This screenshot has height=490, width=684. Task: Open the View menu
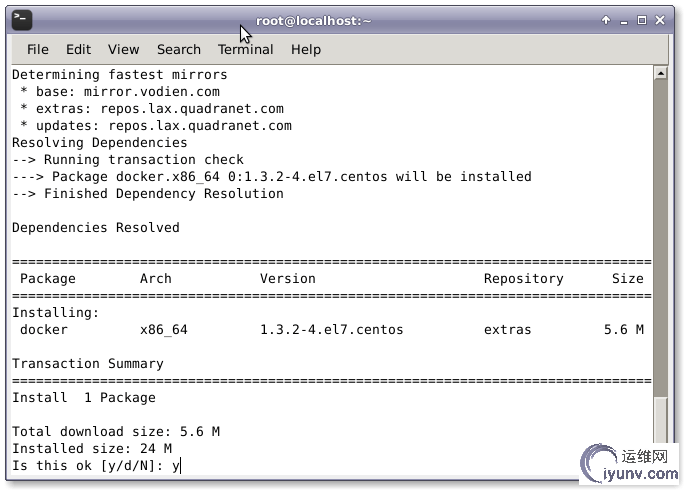(x=123, y=49)
